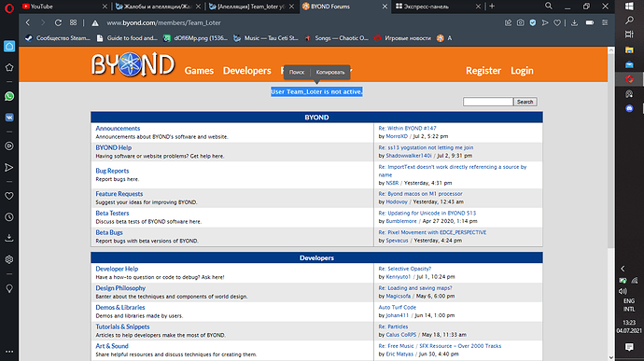Open the sidebar downloads icon
The height and width of the screenshot is (361, 644).
9,238
